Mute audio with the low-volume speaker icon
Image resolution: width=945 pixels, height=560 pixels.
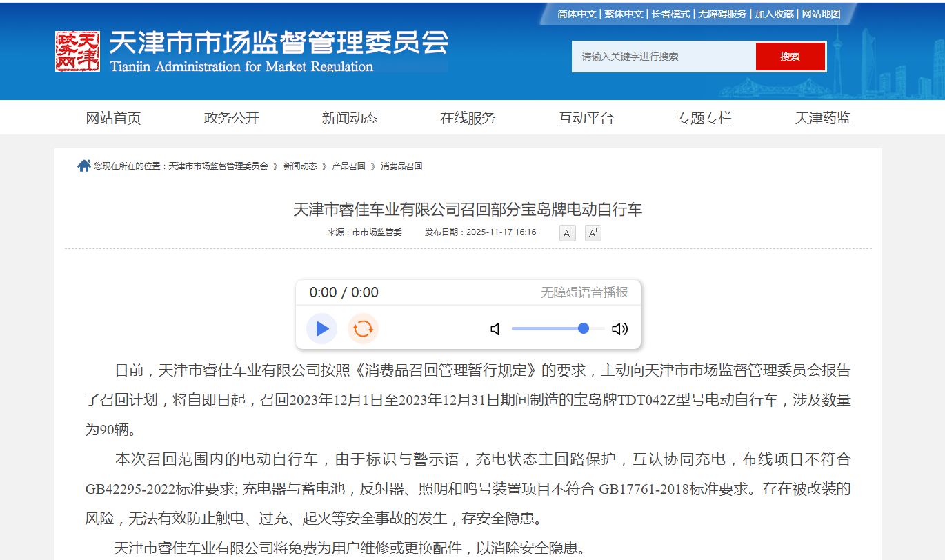pos(495,329)
